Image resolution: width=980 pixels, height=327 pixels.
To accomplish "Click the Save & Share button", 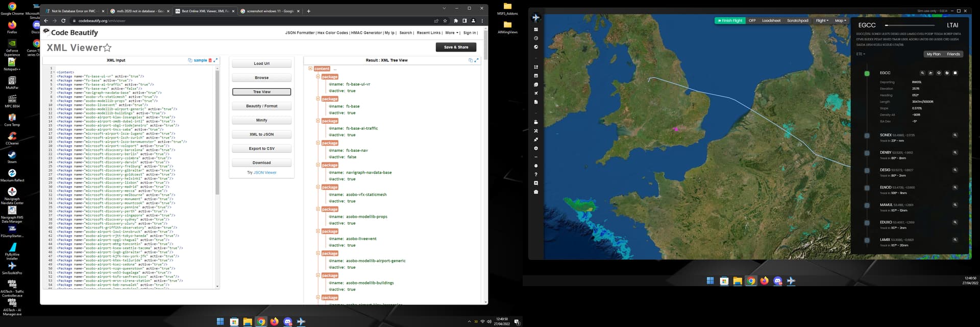I will pos(456,47).
